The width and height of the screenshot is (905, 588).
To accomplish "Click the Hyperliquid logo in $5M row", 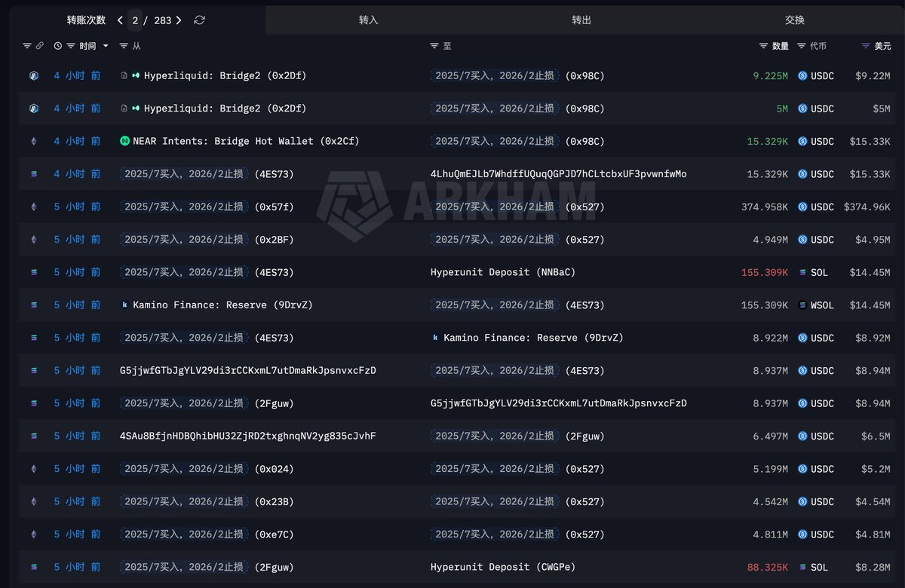I will [136, 109].
